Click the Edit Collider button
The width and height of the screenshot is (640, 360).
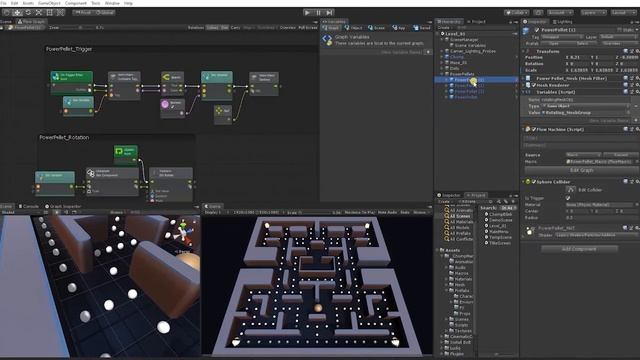tap(571, 190)
